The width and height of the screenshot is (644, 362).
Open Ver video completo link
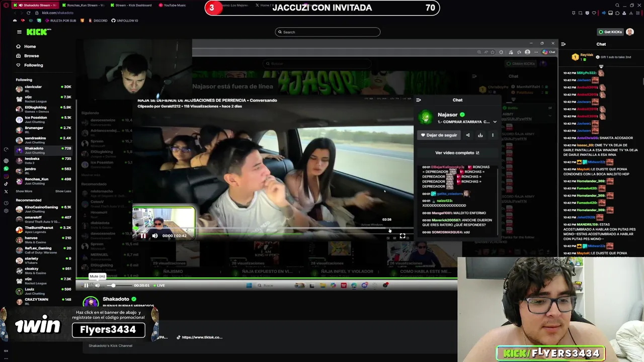pyautogui.click(x=457, y=153)
